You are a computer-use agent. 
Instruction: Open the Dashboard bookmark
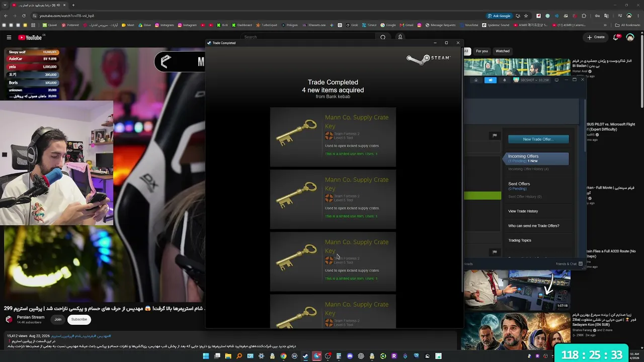click(242, 25)
